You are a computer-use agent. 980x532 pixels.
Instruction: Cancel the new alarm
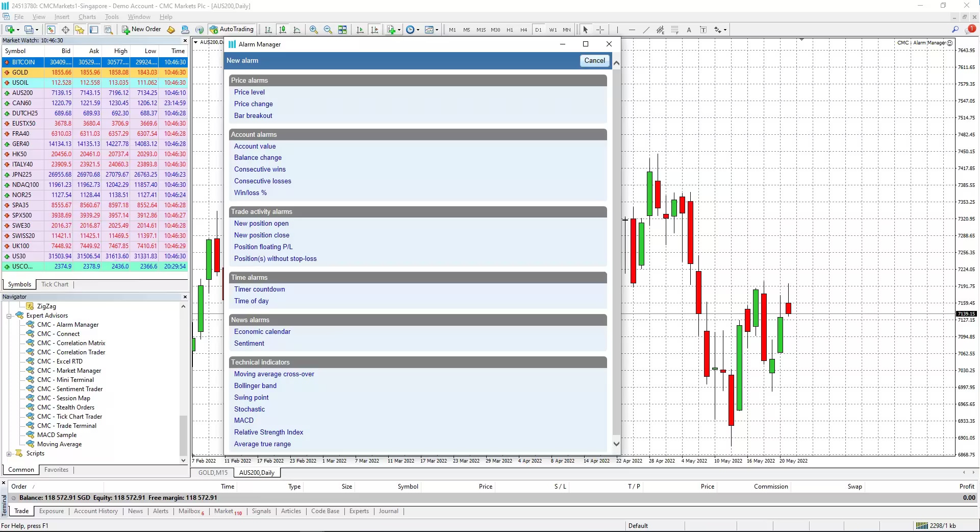click(x=594, y=60)
